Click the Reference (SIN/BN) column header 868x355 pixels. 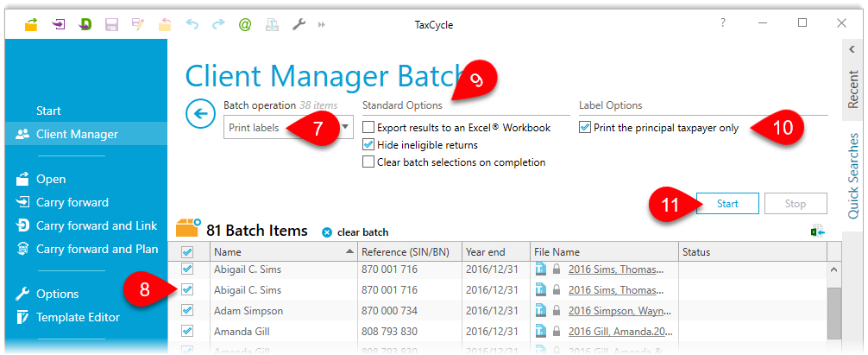(410, 252)
